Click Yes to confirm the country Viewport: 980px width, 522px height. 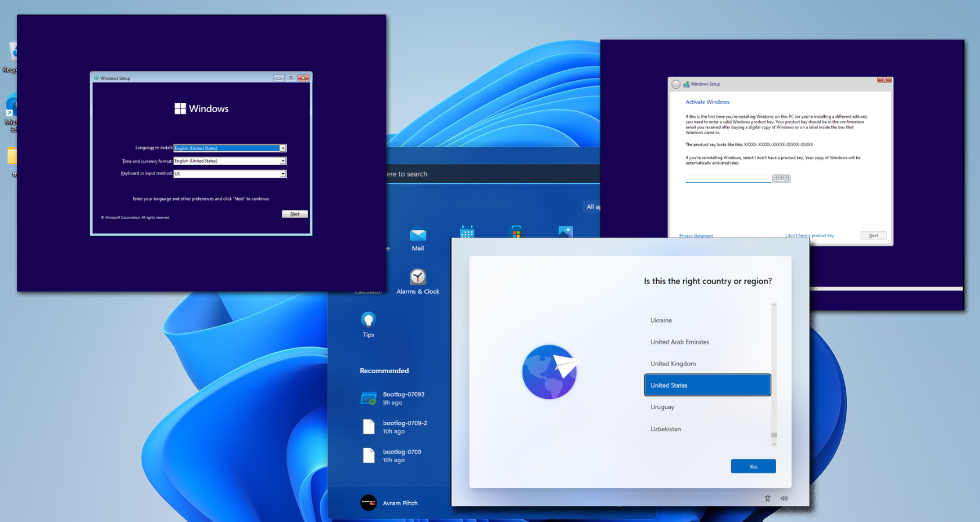(x=753, y=466)
